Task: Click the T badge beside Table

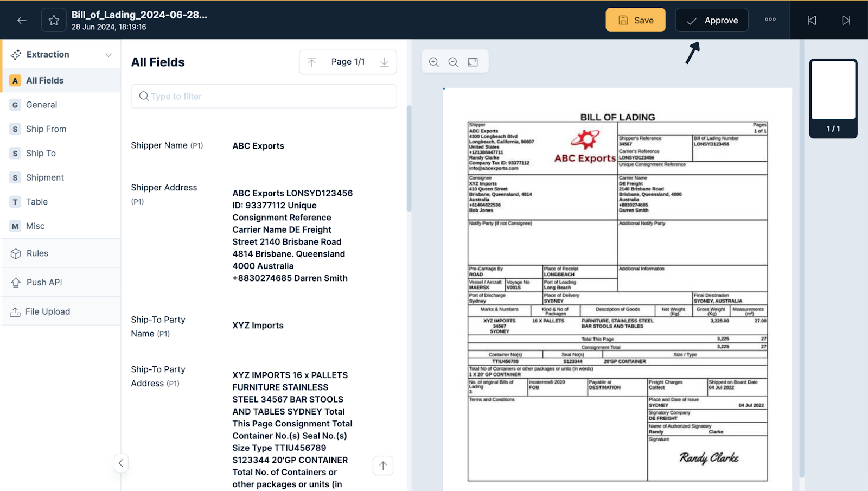Action: pyautogui.click(x=15, y=202)
